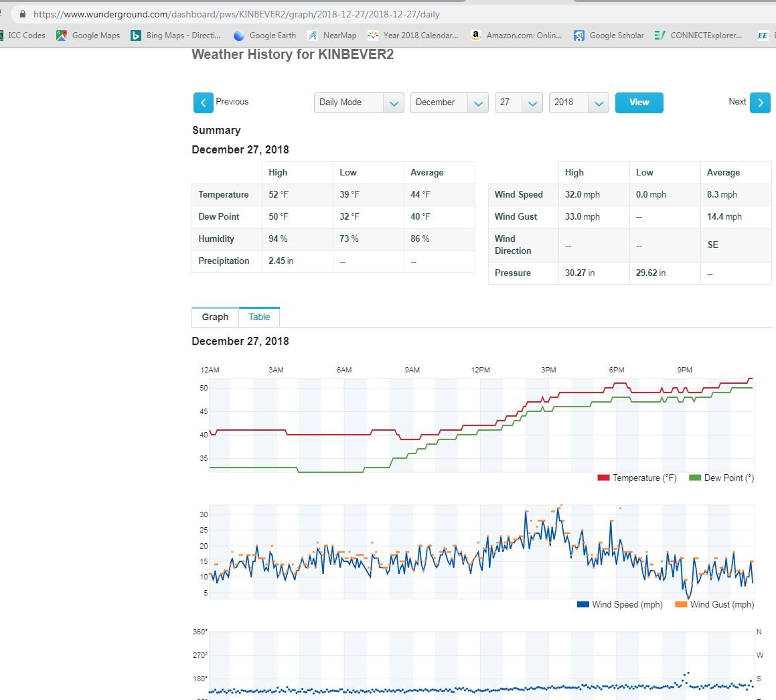Toggle Dew Point green legend swatch
The image size is (776, 700).
pos(695,478)
